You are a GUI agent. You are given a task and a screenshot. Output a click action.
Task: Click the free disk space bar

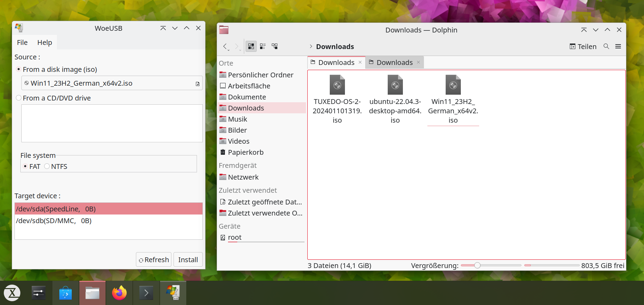552,265
